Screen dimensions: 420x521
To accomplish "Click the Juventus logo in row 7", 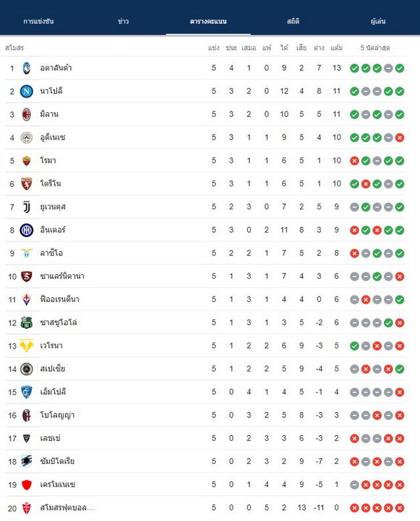I will tap(27, 207).
